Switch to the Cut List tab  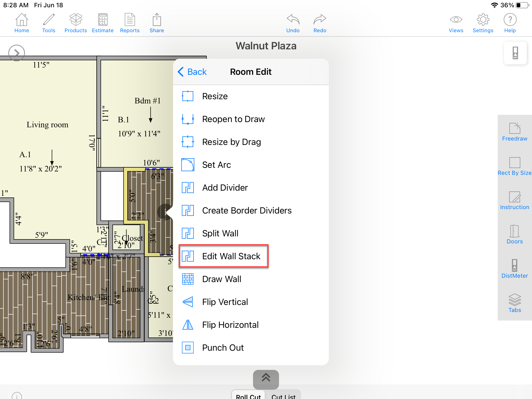283,395
